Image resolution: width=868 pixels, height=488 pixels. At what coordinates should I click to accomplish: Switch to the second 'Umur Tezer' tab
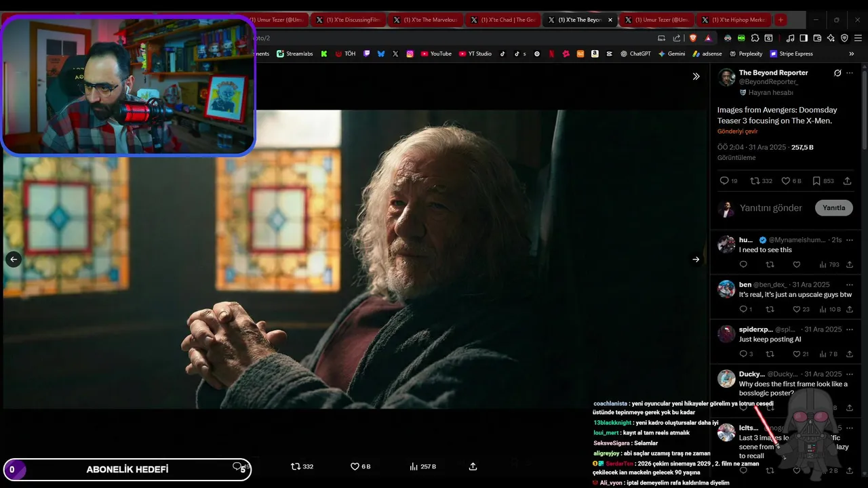[657, 20]
